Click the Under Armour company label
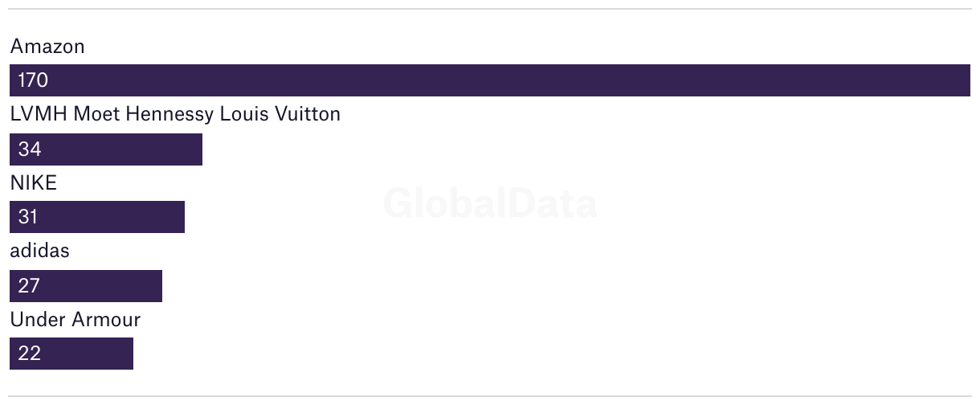 coord(76,319)
